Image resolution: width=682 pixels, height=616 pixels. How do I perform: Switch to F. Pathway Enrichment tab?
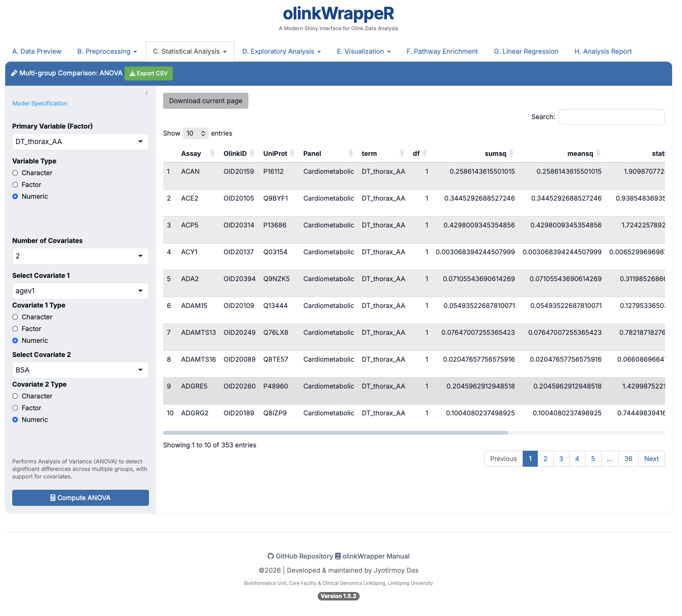point(442,51)
